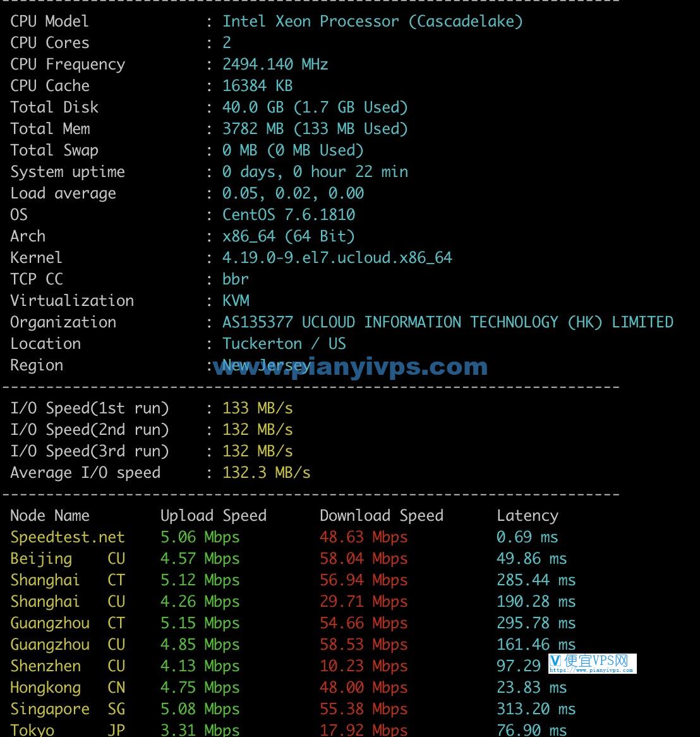Select the 'Hongkong CN' node name
The image size is (700, 737).
click(68, 688)
